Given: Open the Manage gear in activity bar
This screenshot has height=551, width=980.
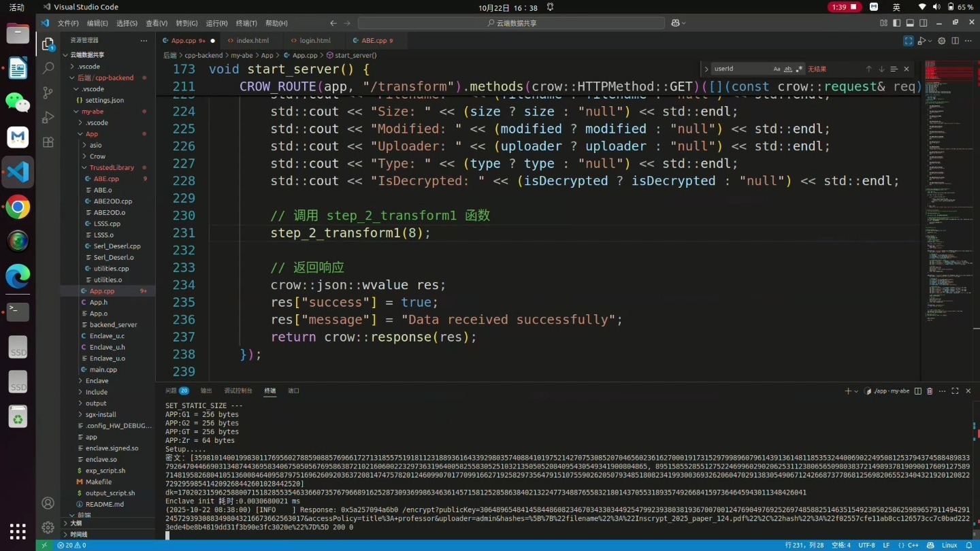Looking at the screenshot, I should [x=48, y=527].
